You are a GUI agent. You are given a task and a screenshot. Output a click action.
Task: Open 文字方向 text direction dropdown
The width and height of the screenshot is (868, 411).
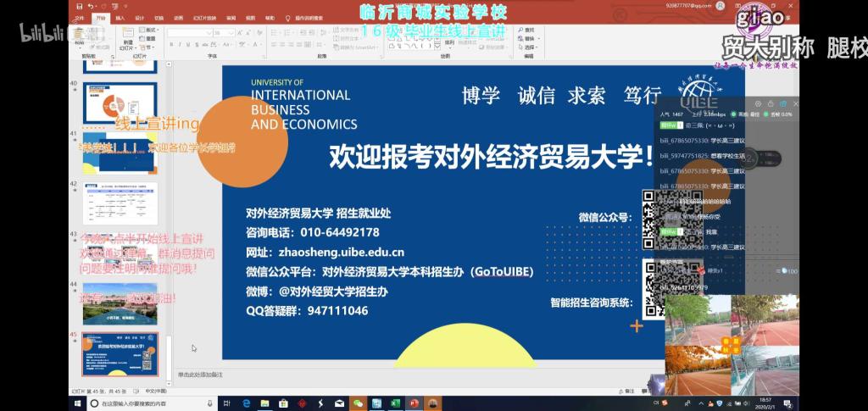(347, 30)
